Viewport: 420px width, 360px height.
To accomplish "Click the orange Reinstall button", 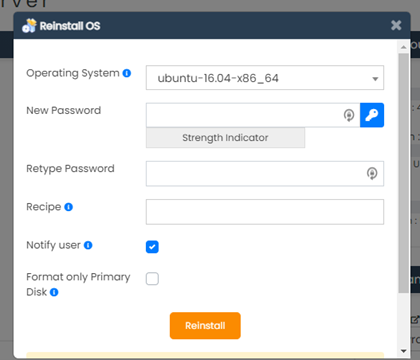I will [x=205, y=326].
